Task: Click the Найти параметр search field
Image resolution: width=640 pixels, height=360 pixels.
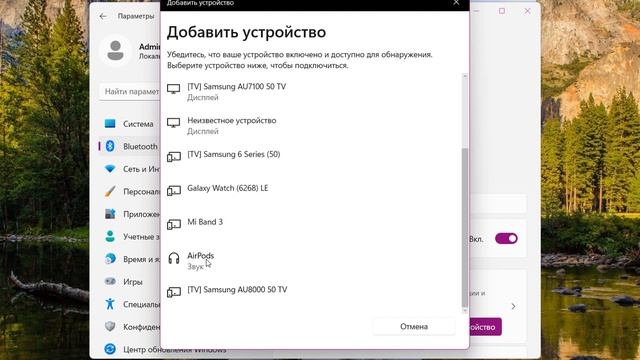Action: pyautogui.click(x=130, y=91)
